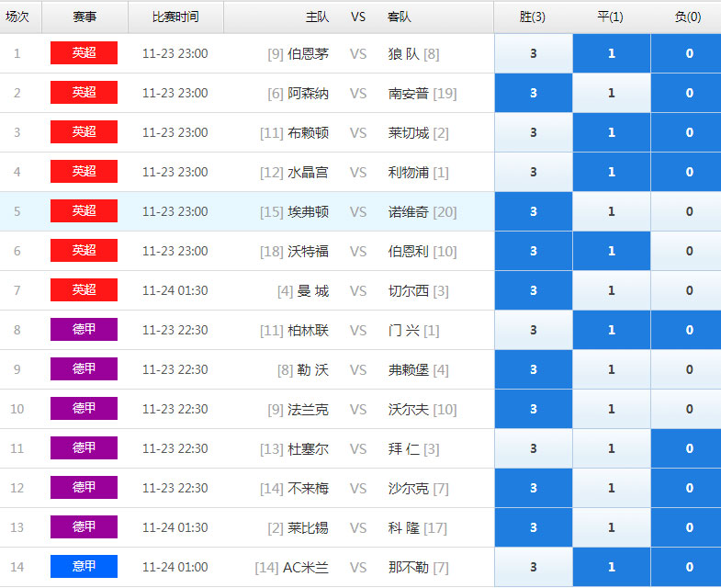Toggle draw (1) for AC米兰 vs 那不勒
This screenshot has width=721, height=588.
612,567
